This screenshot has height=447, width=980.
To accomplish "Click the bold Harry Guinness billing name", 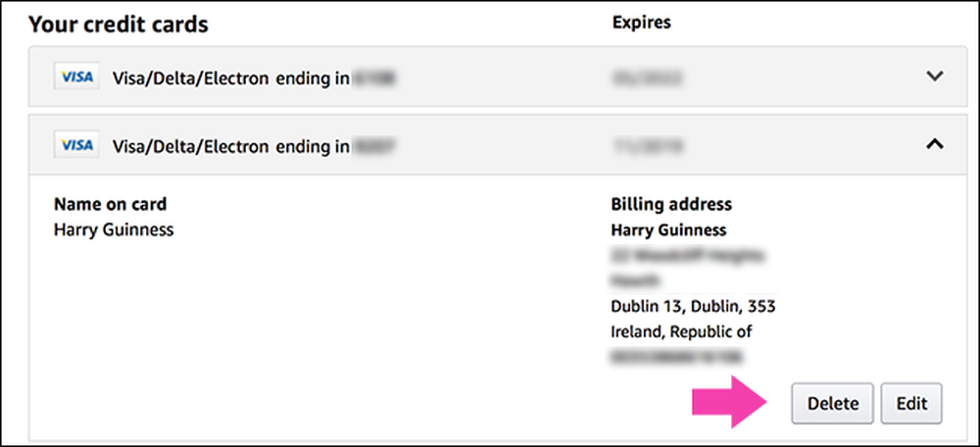I will pyautogui.click(x=668, y=229).
